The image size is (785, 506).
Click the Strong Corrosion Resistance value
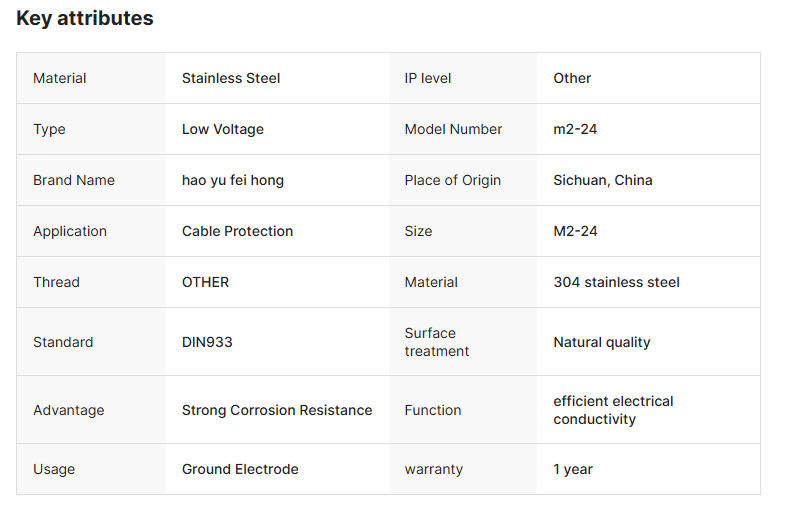pyautogui.click(x=277, y=410)
